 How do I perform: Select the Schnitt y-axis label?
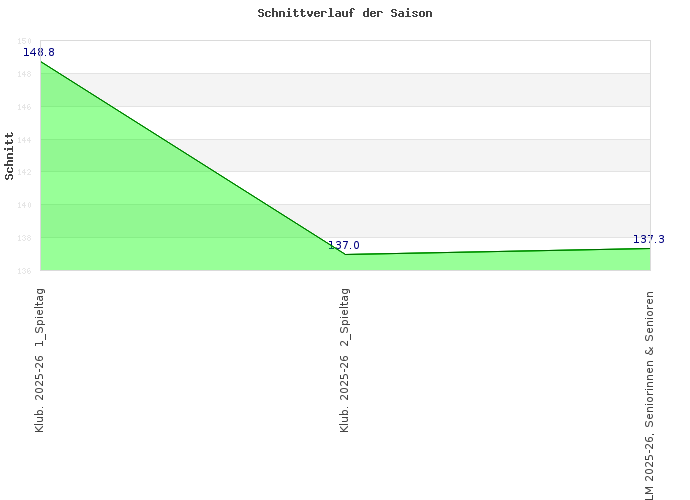click(10, 155)
